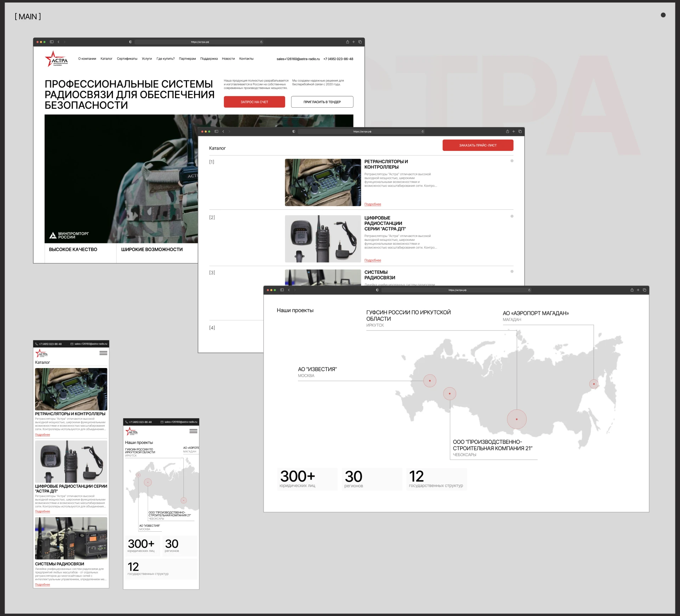The image size is (680, 616).
Task: Click back arrow in catalog browser window
Action: click(223, 131)
